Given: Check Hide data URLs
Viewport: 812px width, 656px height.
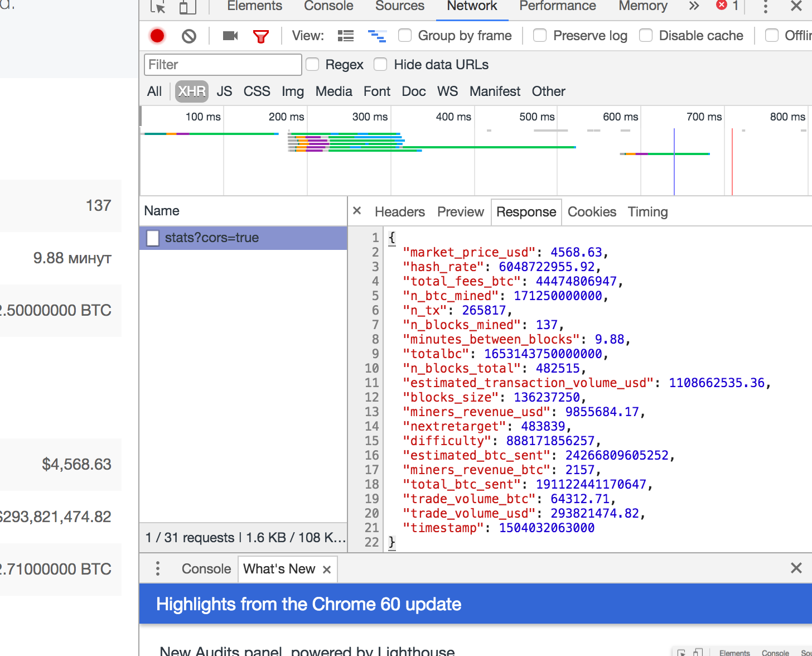Looking at the screenshot, I should click(380, 65).
